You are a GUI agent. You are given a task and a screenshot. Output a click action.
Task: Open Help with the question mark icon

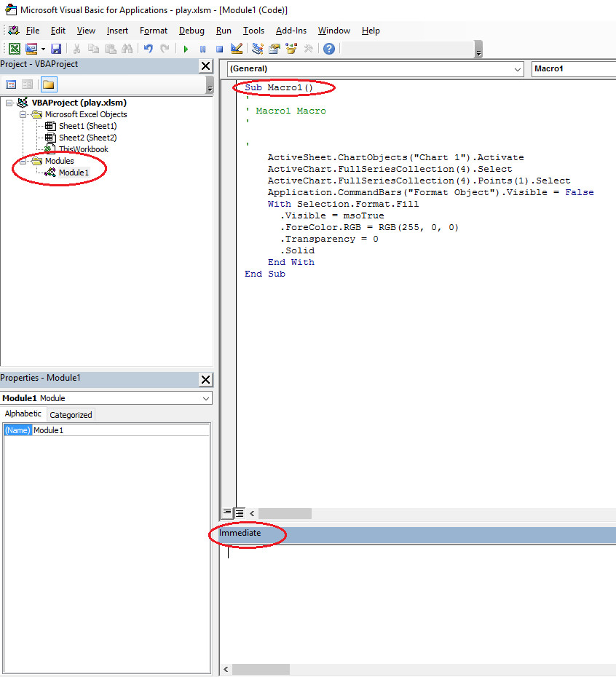click(x=329, y=49)
